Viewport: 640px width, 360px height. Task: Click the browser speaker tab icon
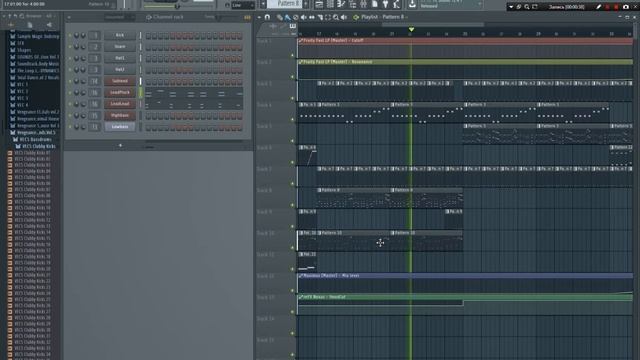(49, 25)
